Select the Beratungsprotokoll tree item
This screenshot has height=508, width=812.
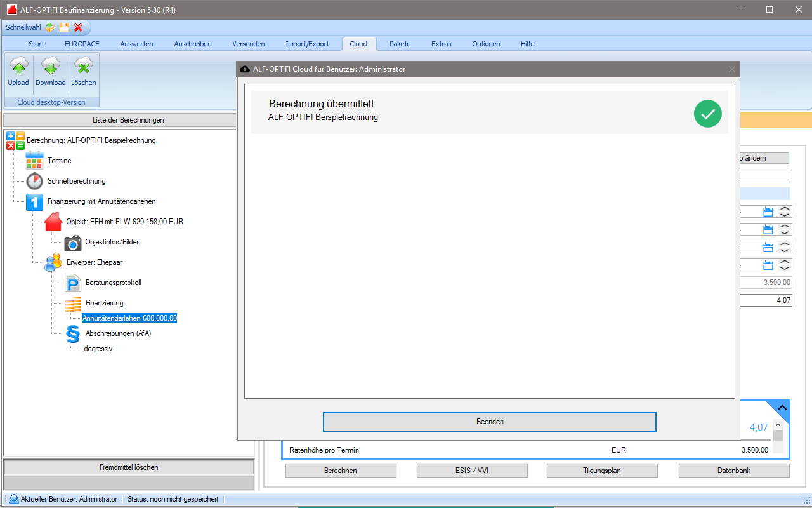[114, 283]
